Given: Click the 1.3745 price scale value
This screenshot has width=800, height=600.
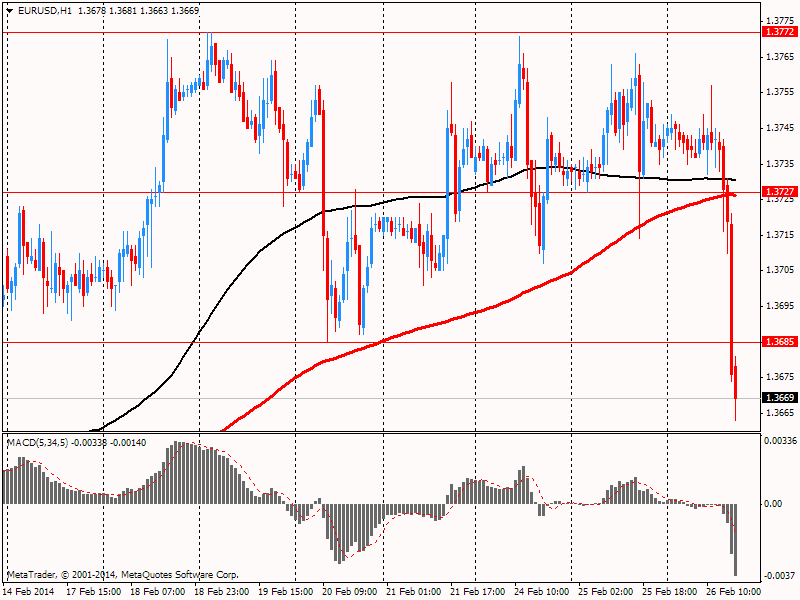Looking at the screenshot, I should point(780,128).
